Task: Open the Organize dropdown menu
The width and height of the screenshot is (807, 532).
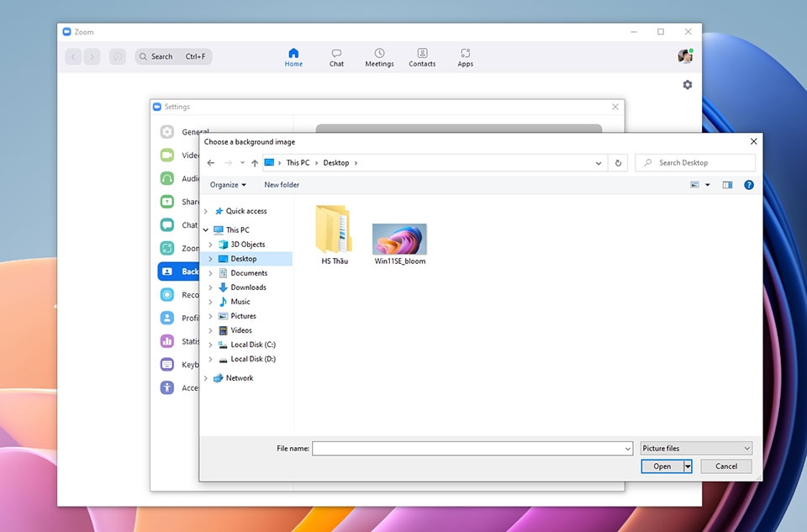Action: pyautogui.click(x=228, y=185)
